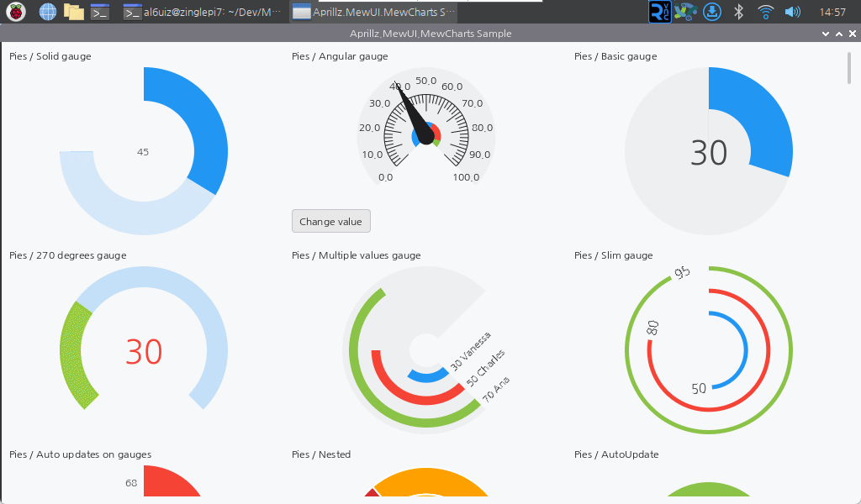Viewport: 861px width, 504px height.
Task: Click the Change value button
Action: click(x=331, y=221)
